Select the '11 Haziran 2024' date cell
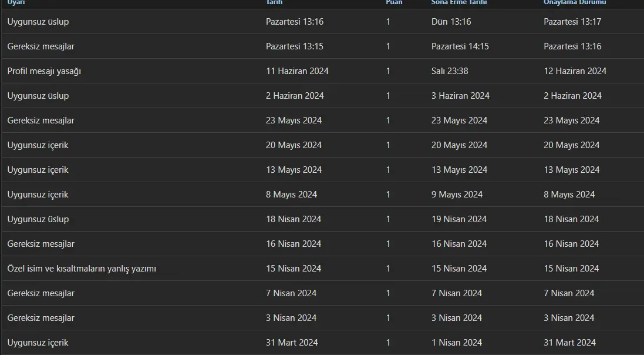The image size is (644, 355). coord(297,71)
